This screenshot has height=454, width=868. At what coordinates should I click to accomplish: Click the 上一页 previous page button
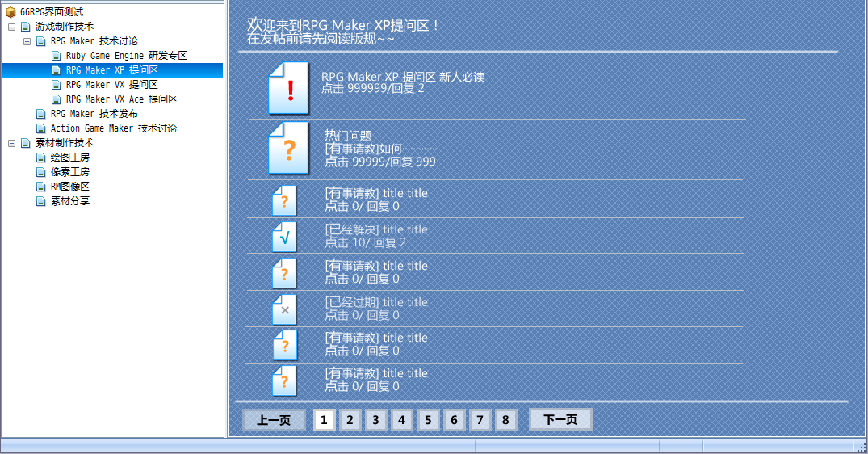[274, 420]
